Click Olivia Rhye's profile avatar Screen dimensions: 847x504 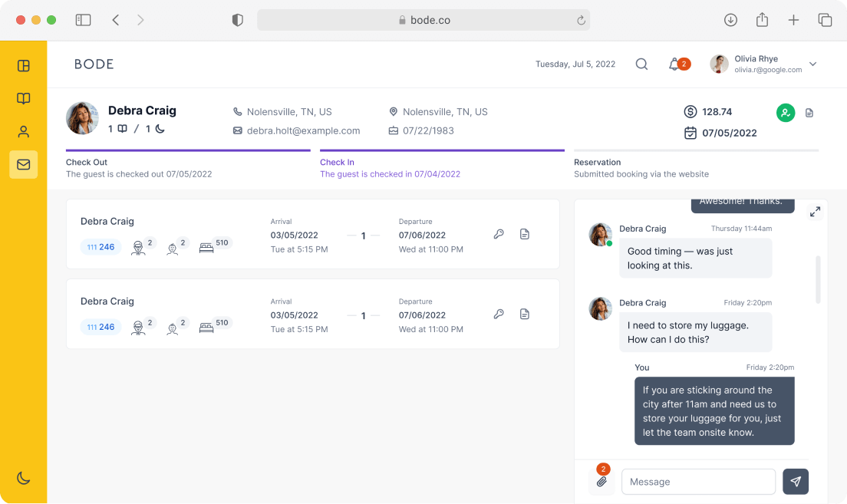[719, 64]
